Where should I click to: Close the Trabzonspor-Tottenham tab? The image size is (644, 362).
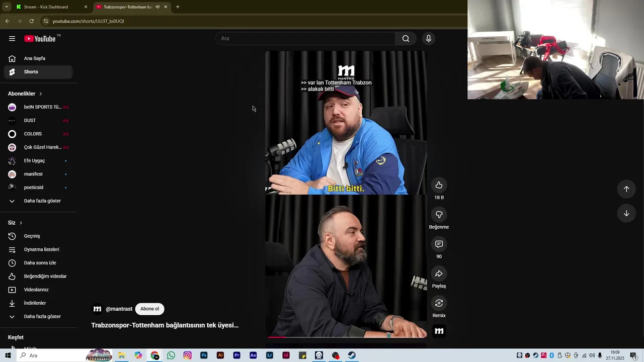[x=166, y=7]
